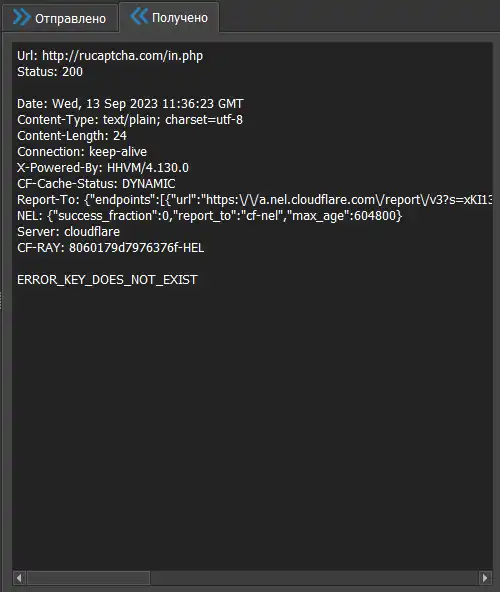500x592 pixels.
Task: Click the right-pointing double chevron icon
Action: coord(22,17)
